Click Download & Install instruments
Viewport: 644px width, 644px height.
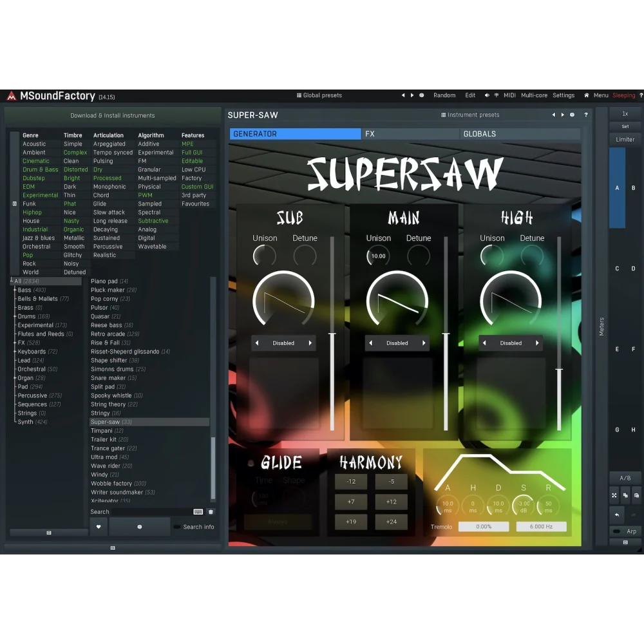tap(113, 116)
